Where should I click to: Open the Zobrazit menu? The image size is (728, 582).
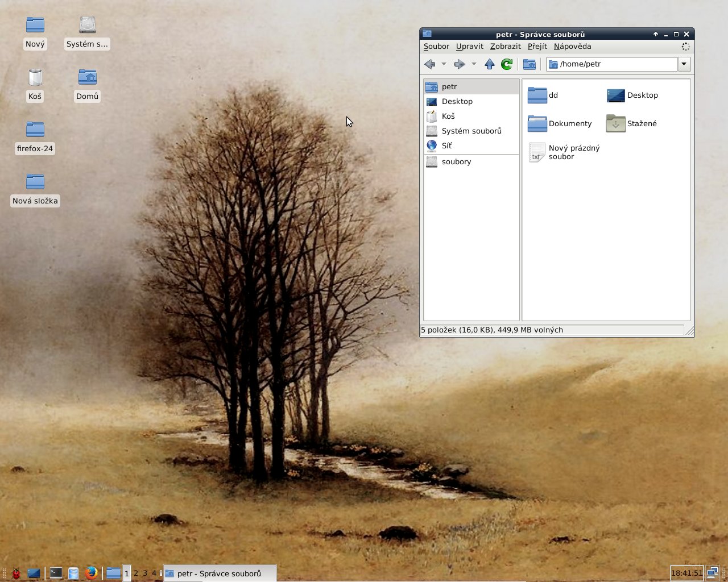point(506,47)
